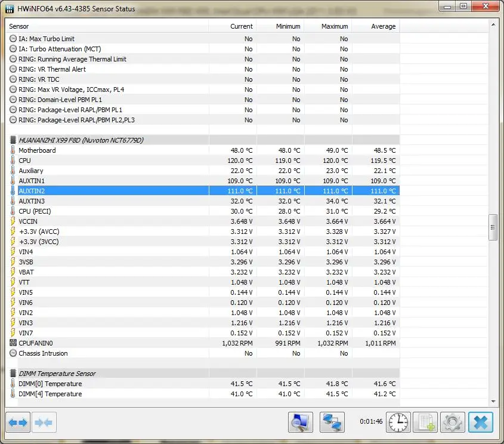Select the VIN4 row label

(x=26, y=252)
